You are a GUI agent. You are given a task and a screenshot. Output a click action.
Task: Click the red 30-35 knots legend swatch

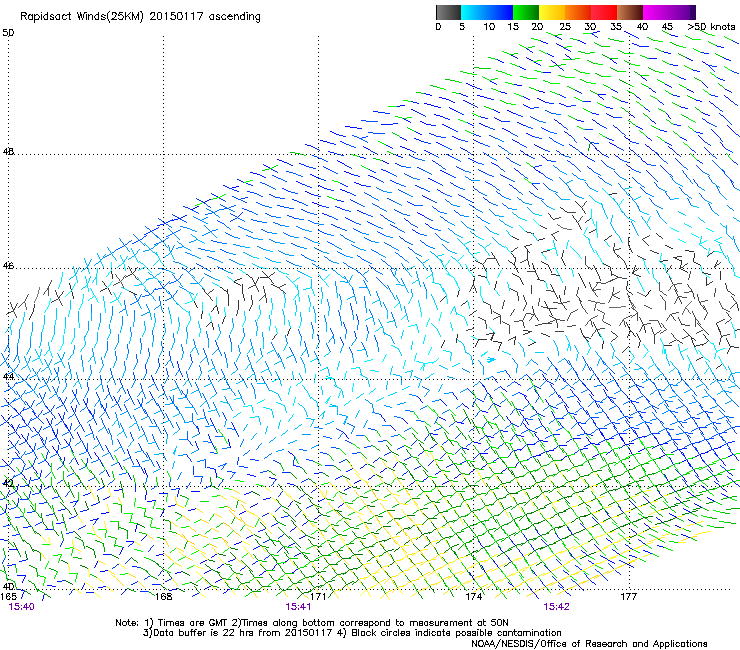[x=604, y=12]
